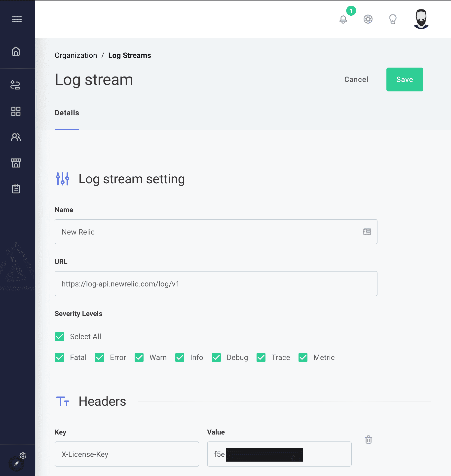Open settings gear at sidebar bottom
Image resolution: width=451 pixels, height=476 pixels.
pos(23,455)
